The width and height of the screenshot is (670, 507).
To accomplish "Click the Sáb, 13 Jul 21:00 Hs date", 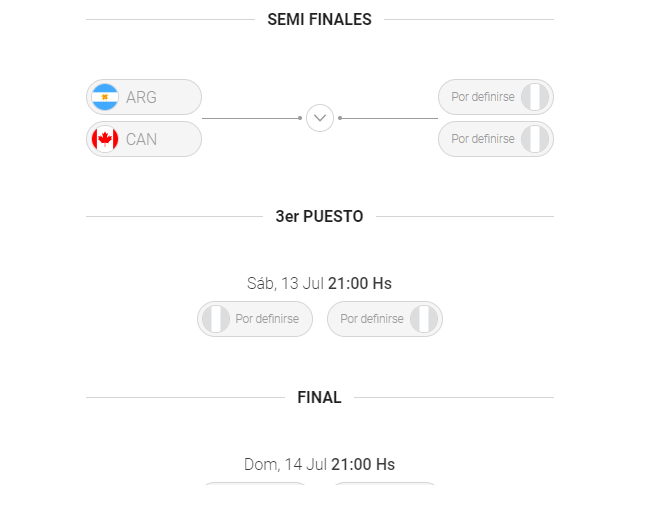I will (320, 283).
